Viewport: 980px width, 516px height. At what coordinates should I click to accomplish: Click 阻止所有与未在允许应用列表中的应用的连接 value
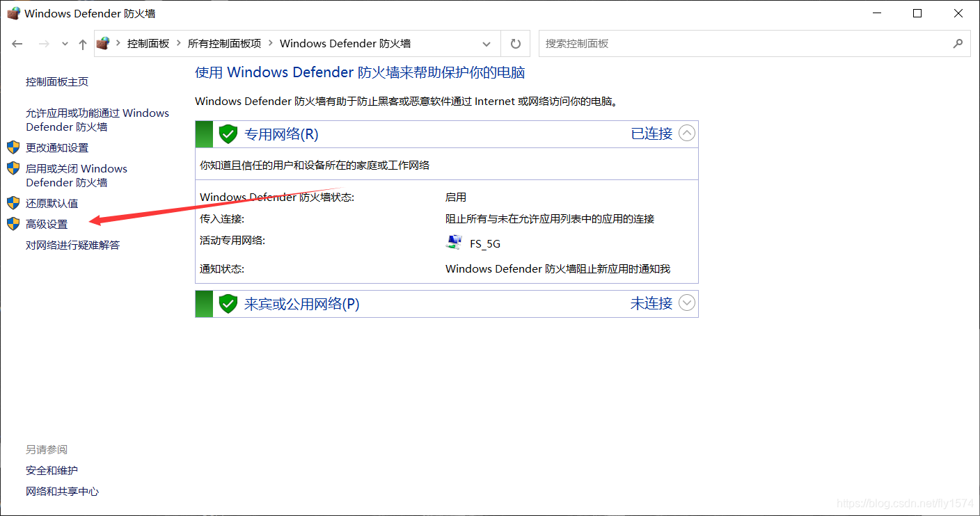pyautogui.click(x=550, y=219)
